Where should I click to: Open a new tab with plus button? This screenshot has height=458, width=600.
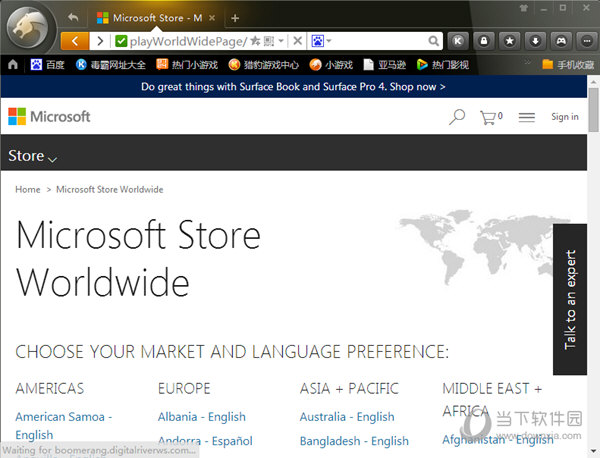pos(235,18)
